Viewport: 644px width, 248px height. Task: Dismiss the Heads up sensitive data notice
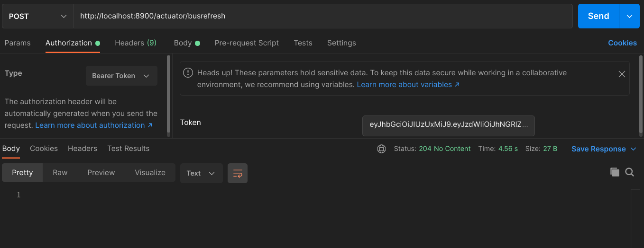[x=622, y=74]
